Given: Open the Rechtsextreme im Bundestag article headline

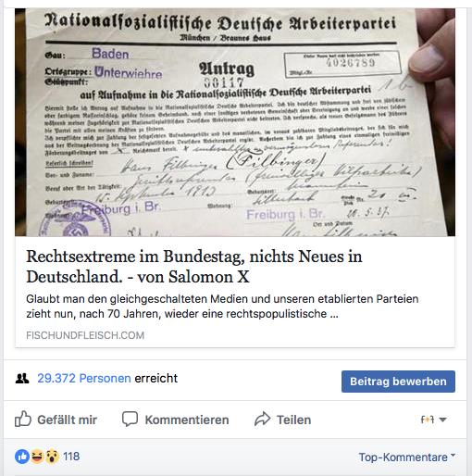Looking at the screenshot, I should (194, 267).
